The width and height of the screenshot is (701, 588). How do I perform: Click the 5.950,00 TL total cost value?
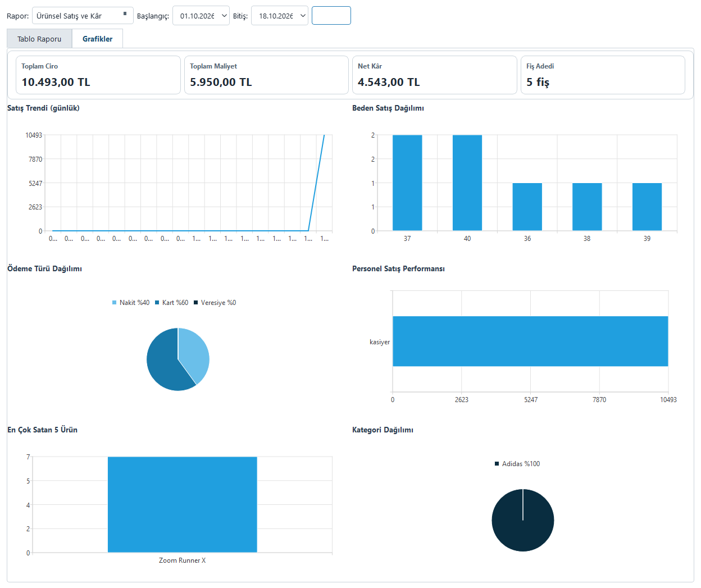tap(221, 82)
